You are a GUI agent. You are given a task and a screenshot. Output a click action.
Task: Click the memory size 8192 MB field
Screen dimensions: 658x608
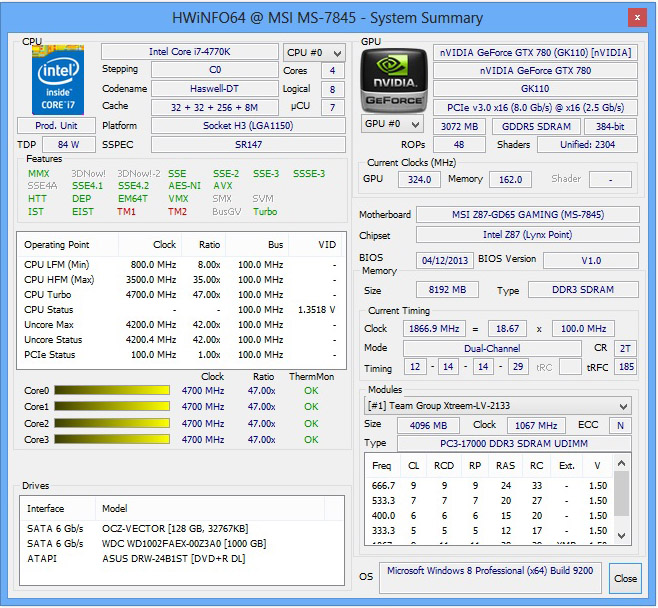point(447,290)
